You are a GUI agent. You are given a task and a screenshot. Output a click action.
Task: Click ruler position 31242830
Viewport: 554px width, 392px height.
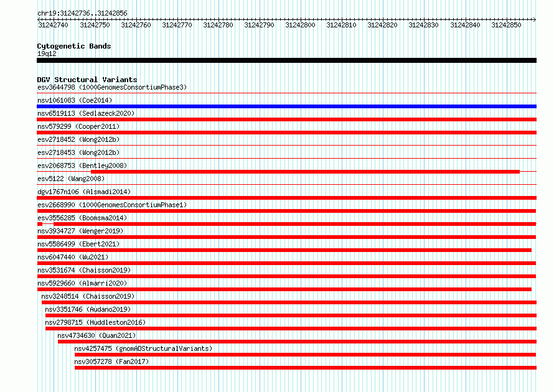click(423, 25)
